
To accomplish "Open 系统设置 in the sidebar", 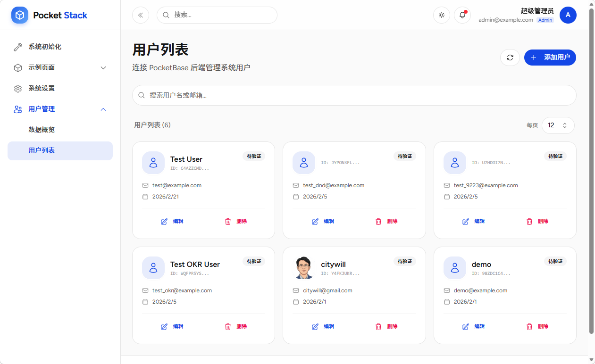I will pyautogui.click(x=60, y=88).
